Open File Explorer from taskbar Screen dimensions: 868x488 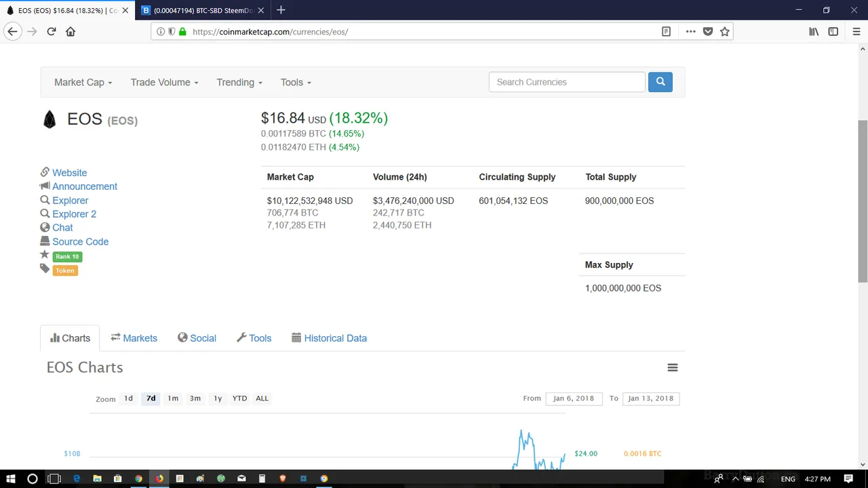click(97, 479)
